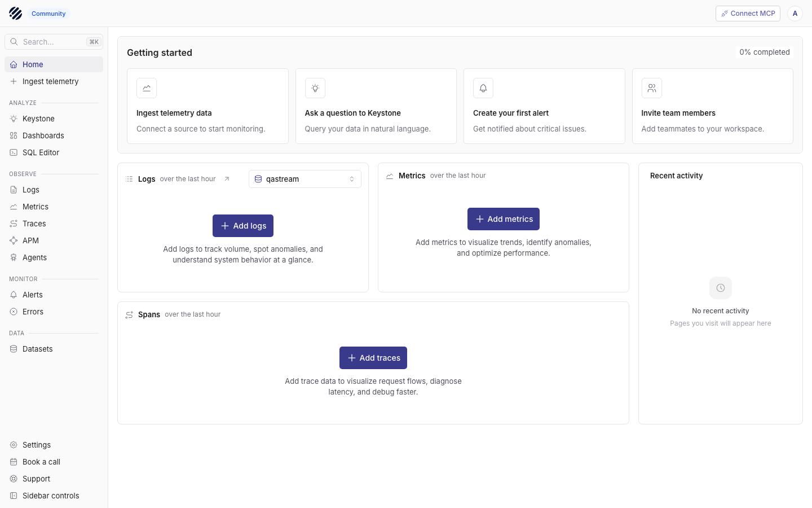Focus the Search input field
This screenshot has height=508, width=812.
click(54, 42)
